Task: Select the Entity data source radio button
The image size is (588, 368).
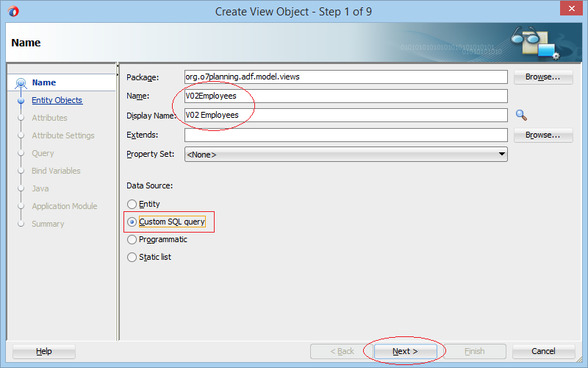Action: pyautogui.click(x=132, y=205)
